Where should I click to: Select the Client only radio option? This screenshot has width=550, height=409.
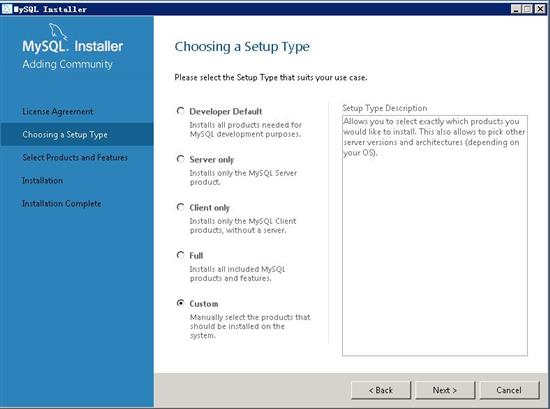(180, 207)
